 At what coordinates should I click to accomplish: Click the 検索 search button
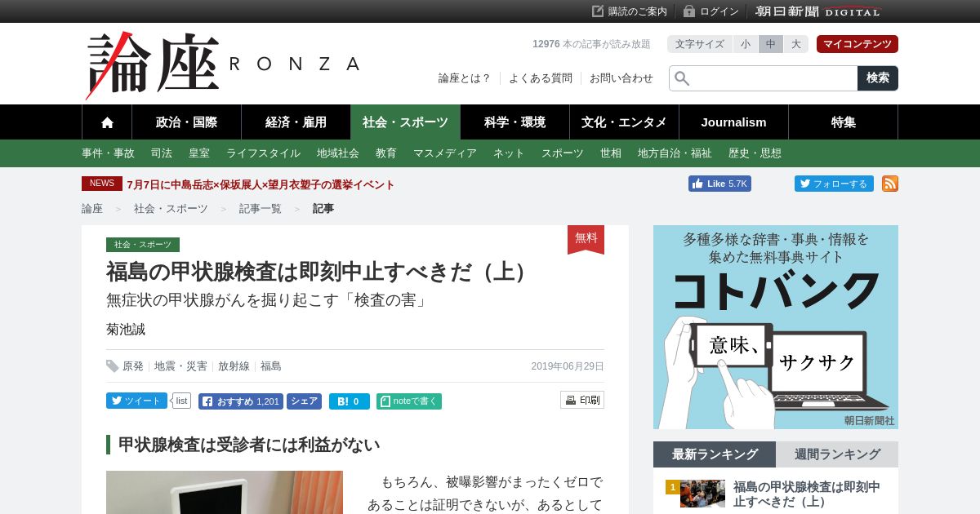[878, 78]
